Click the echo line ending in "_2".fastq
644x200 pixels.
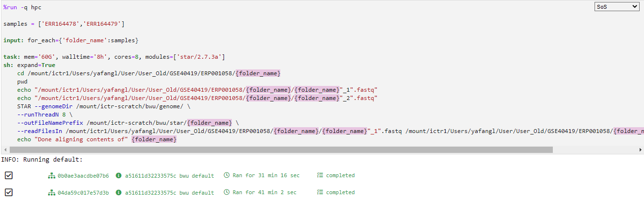pyautogui.click(x=197, y=98)
